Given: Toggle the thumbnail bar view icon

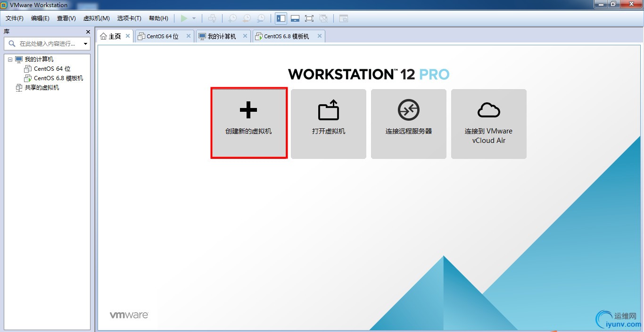Looking at the screenshot, I should (295, 18).
